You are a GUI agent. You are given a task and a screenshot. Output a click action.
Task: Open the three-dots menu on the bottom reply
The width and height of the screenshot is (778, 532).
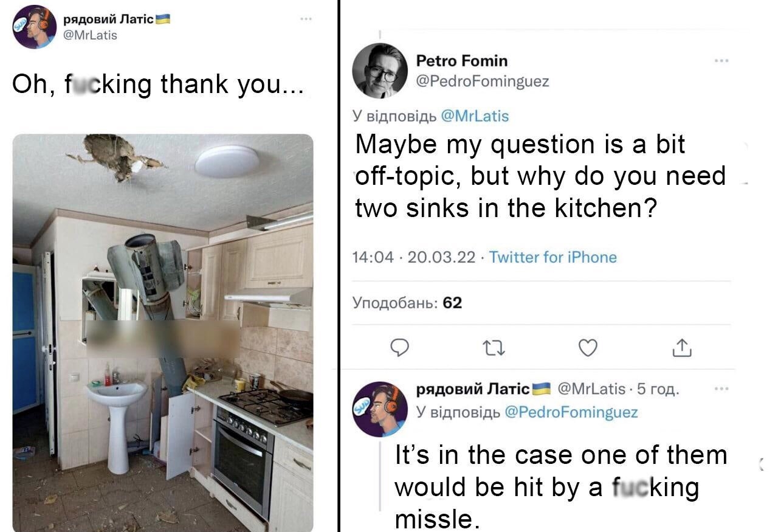(721, 389)
